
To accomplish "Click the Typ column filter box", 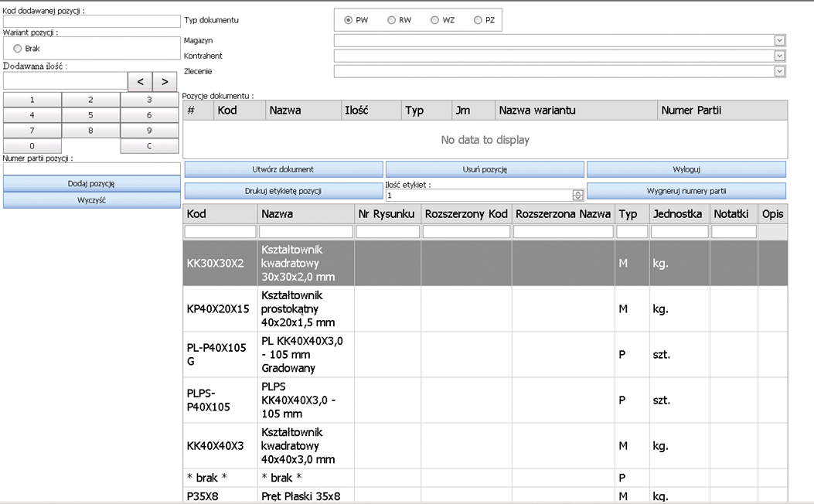I will click(632, 231).
